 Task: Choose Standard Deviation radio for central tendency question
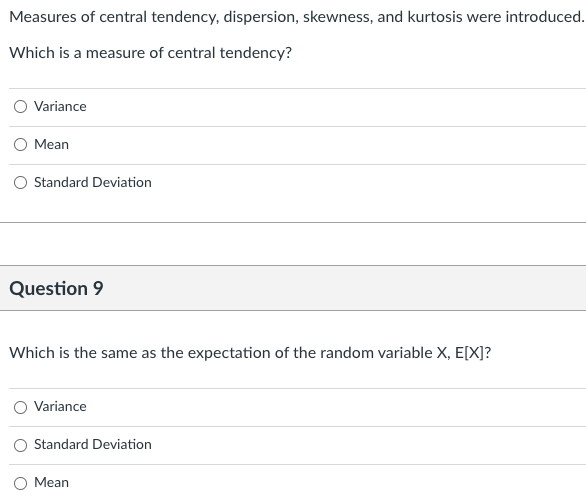21,183
